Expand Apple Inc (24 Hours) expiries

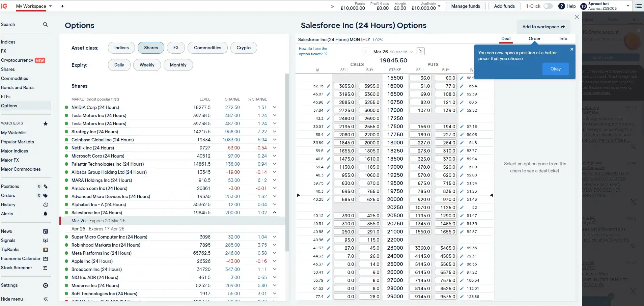coord(275,261)
